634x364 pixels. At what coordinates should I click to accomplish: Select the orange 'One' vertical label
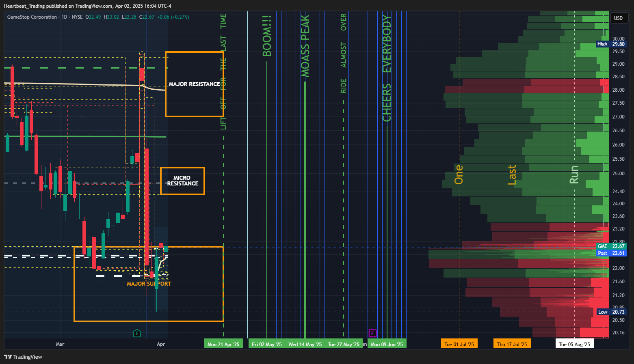click(459, 174)
